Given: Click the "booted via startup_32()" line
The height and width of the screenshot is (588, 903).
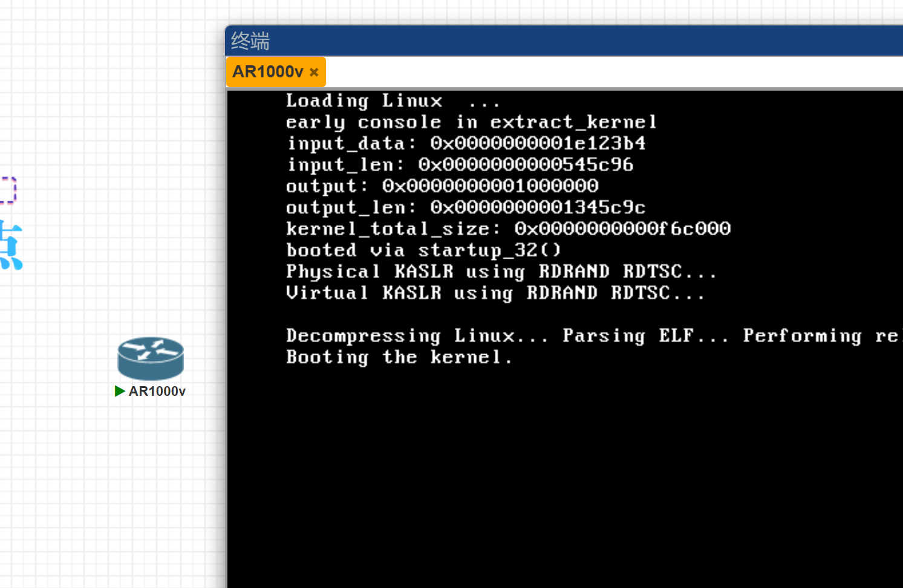Looking at the screenshot, I should coord(423,250).
